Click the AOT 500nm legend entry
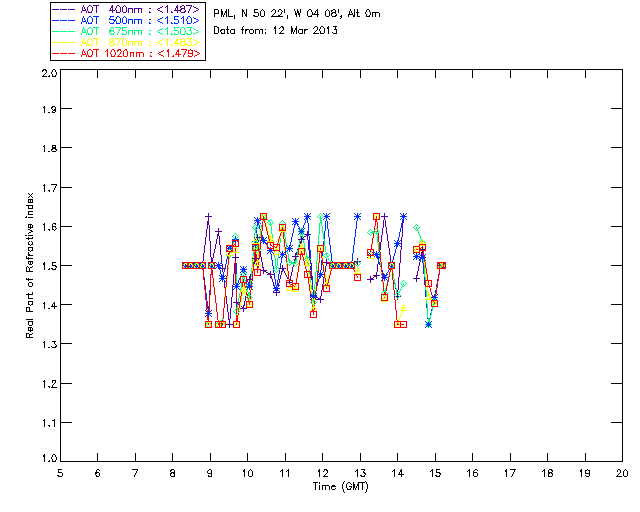640x512 pixels. (x=127, y=20)
